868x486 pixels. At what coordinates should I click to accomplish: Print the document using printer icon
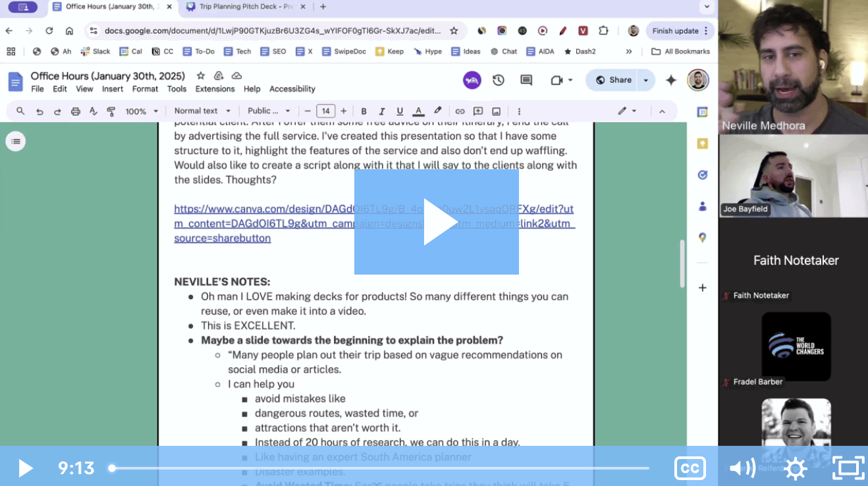click(76, 111)
